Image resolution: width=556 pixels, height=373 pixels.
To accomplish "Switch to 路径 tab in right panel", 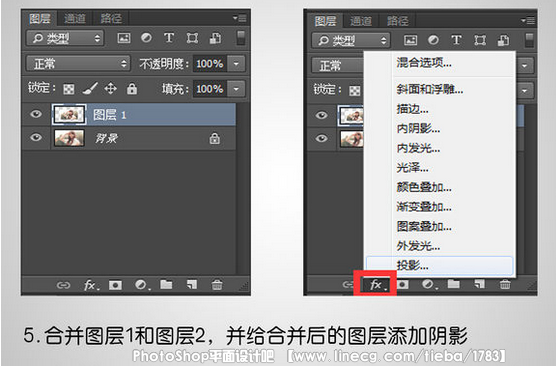I will 397,21.
